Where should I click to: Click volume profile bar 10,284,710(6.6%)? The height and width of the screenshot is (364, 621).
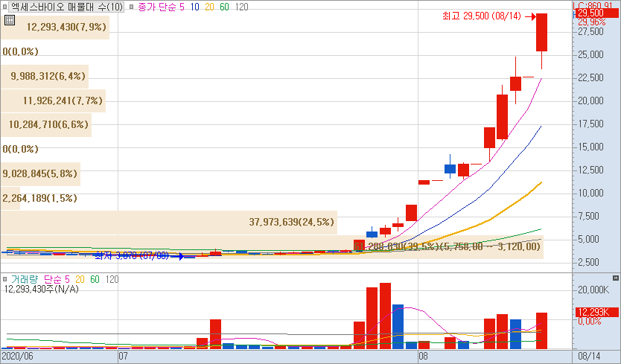(x=46, y=125)
